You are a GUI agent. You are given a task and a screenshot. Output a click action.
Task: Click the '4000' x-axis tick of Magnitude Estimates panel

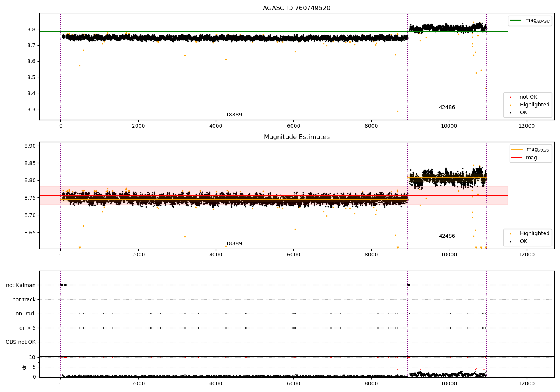click(216, 255)
